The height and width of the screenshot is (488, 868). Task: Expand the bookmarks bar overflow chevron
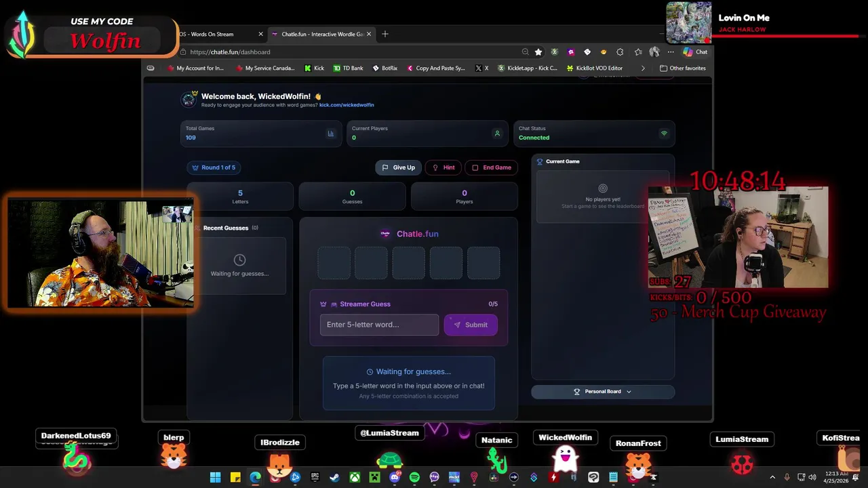click(643, 68)
